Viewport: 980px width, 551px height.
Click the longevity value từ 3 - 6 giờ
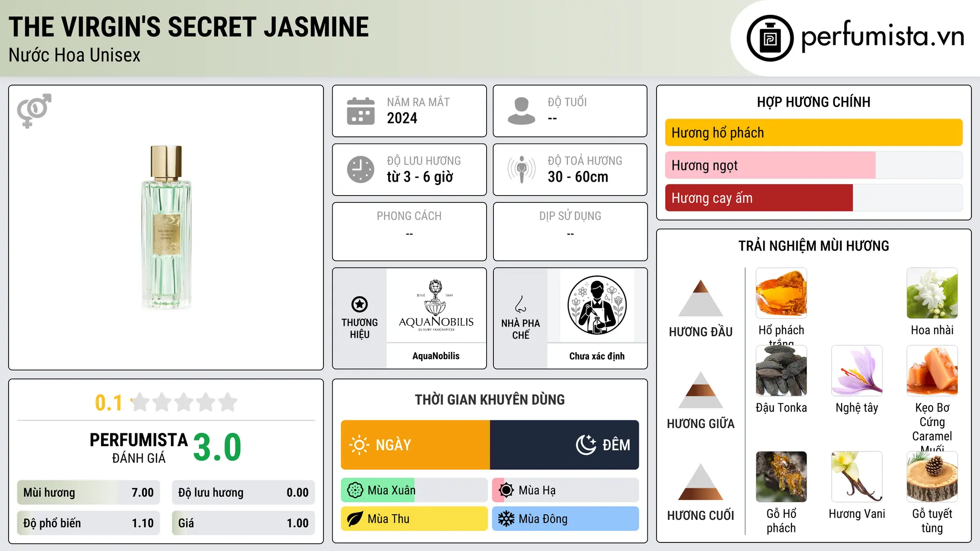pos(420,177)
